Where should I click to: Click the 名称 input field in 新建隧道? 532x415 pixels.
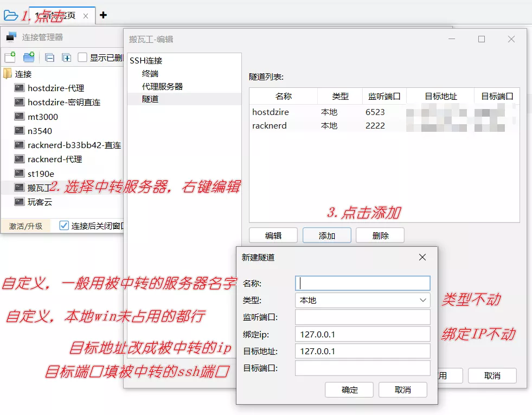tap(363, 283)
